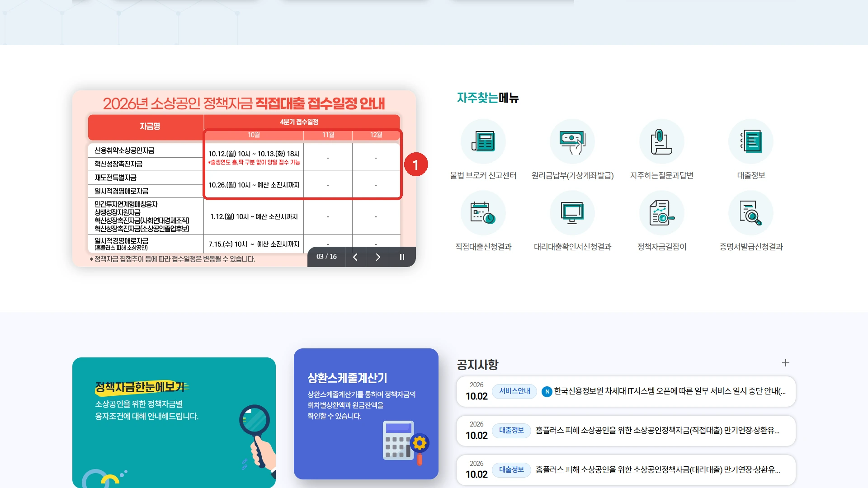The height and width of the screenshot is (488, 868).
Task: Open the 불법 브로커 신고센터 icon
Action: [483, 141]
